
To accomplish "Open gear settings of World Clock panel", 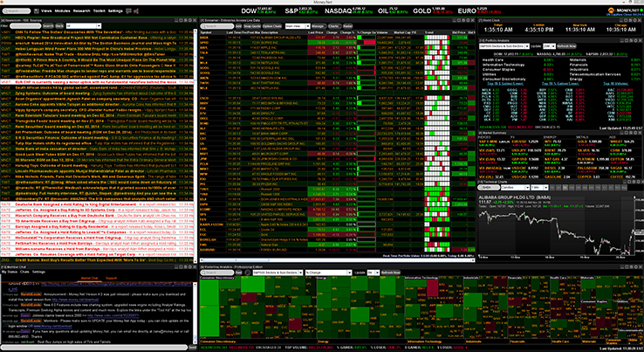I will pos(635,20).
